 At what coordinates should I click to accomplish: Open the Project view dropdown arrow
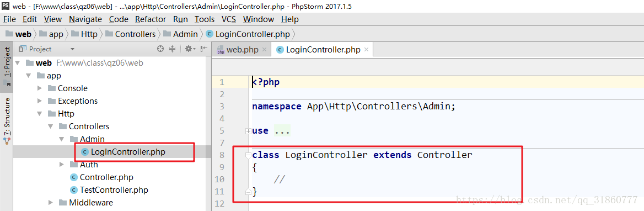point(72,49)
